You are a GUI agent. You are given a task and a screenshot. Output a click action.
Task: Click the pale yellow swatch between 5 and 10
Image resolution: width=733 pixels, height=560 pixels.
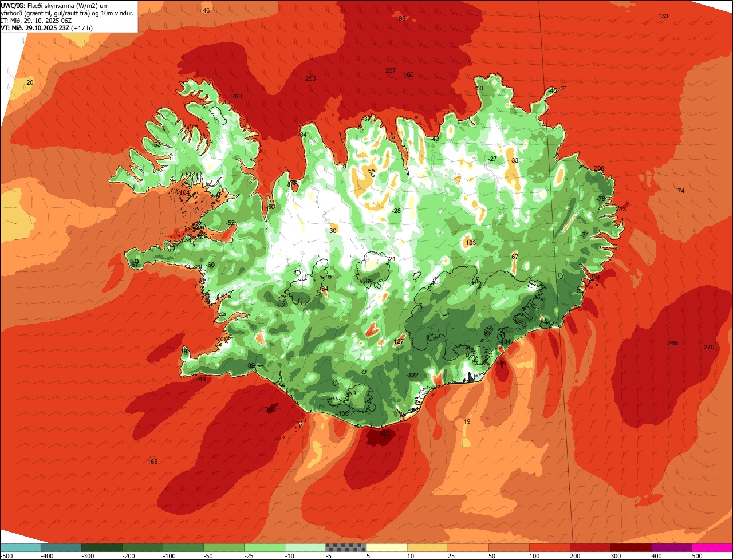pos(387,547)
